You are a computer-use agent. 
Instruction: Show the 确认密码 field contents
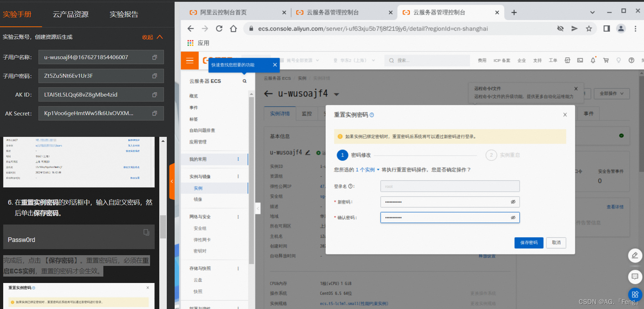513,217
